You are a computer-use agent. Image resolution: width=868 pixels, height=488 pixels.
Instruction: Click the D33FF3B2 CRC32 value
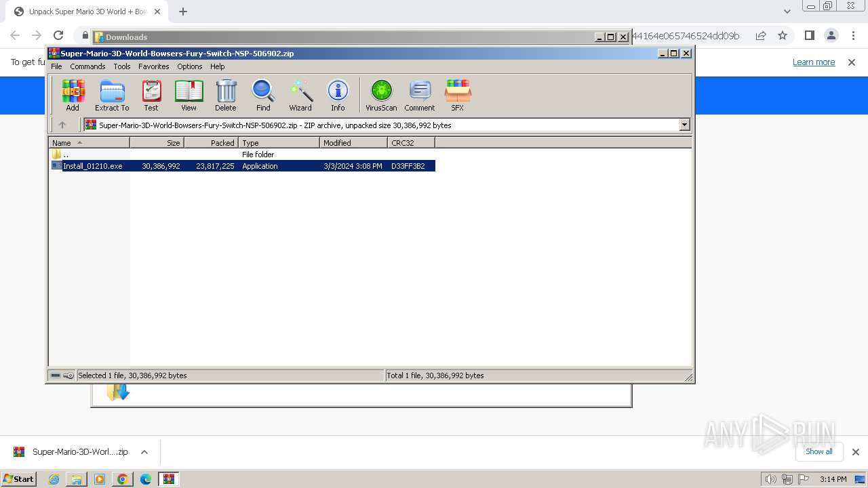(408, 166)
